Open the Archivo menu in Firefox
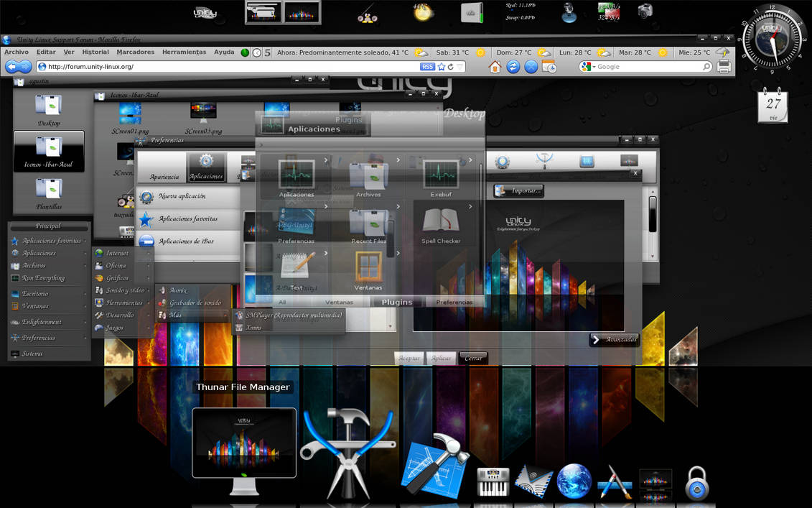The image size is (812, 508). (x=17, y=52)
